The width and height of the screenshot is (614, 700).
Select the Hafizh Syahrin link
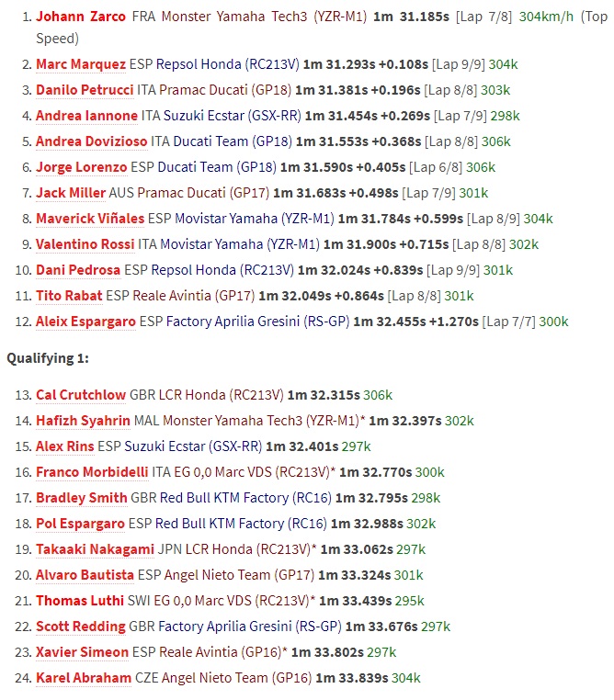pos(83,421)
